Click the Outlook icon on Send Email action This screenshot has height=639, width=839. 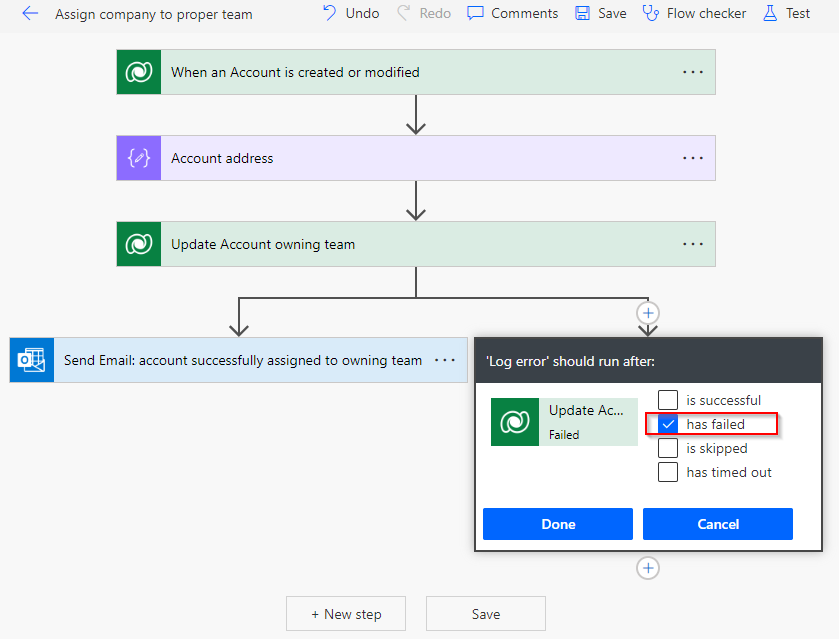point(31,360)
